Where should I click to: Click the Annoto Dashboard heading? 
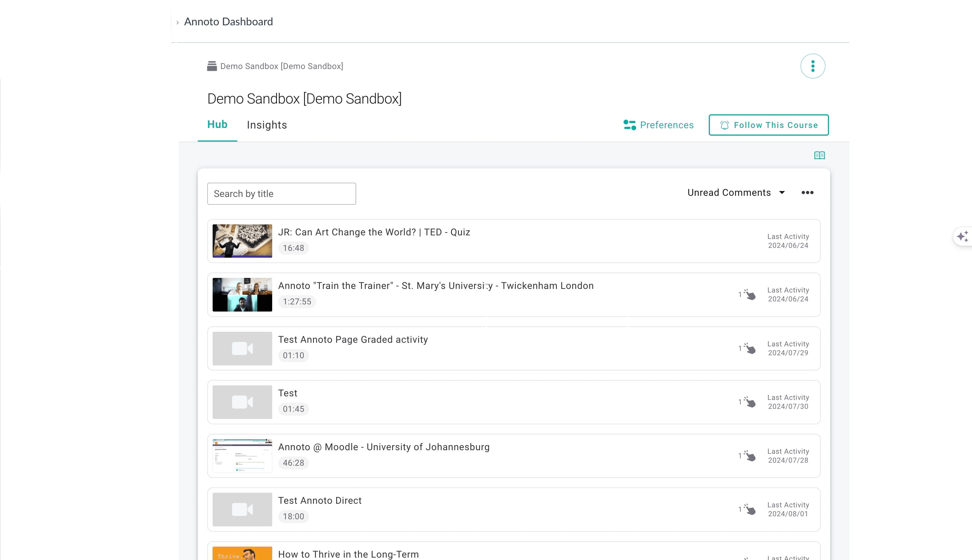click(x=229, y=21)
